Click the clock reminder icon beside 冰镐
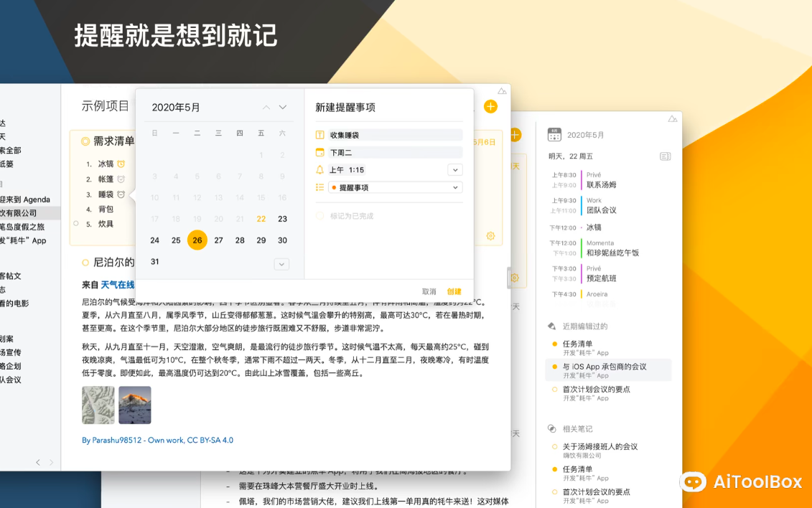Screen dimensions: 812x508 121,164
